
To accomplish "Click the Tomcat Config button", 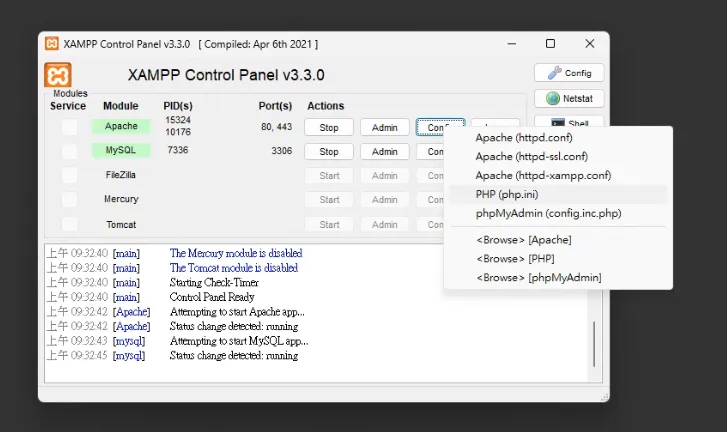I will pos(430,224).
